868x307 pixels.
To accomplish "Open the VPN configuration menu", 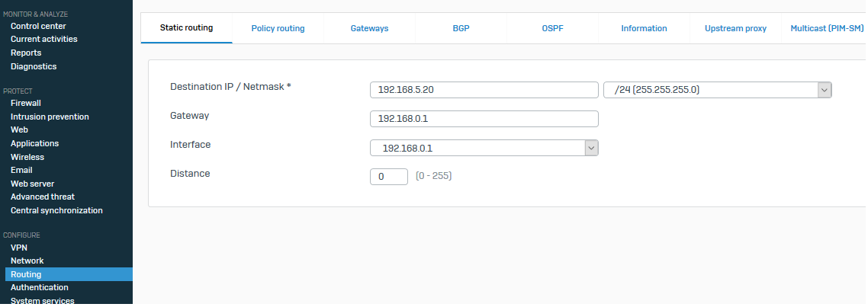I will point(19,248).
